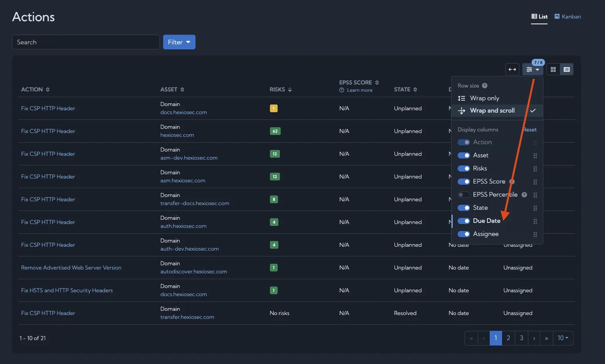The width and height of the screenshot is (605, 364).
Task: Sort by Action column sort icon
Action: tap(48, 89)
